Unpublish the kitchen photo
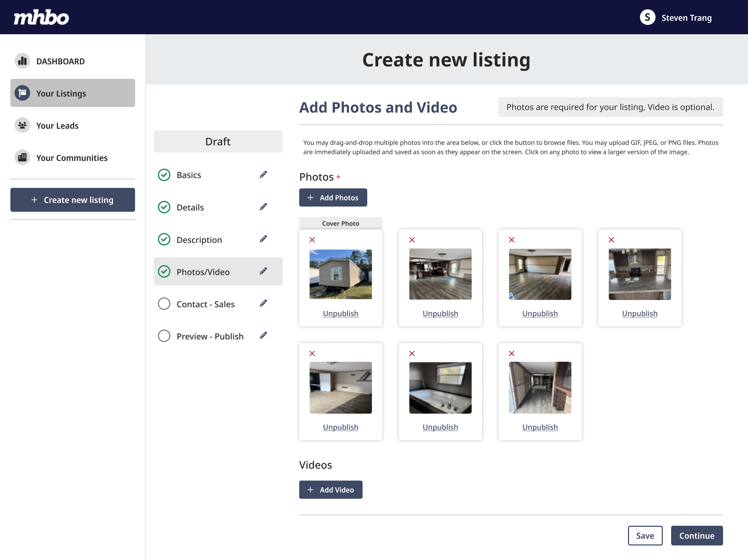This screenshot has width=748, height=560. (x=639, y=314)
